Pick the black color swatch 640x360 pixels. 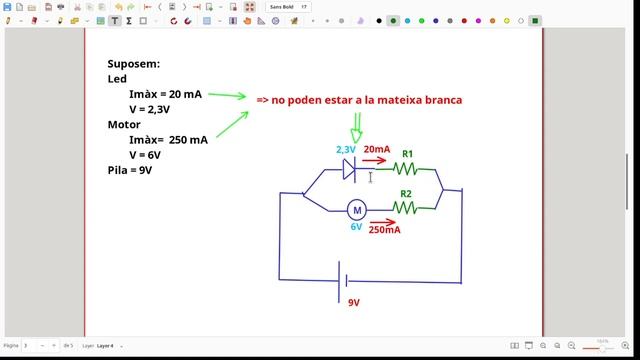379,21
